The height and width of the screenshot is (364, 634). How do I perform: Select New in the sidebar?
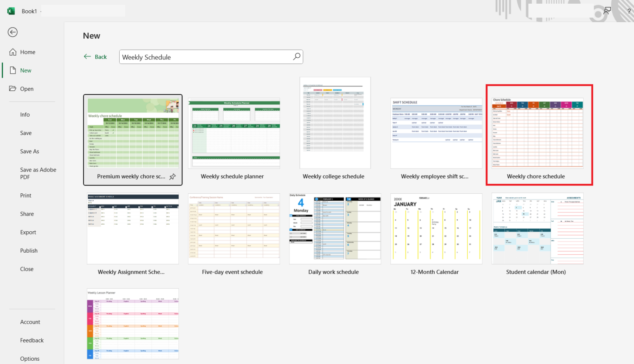pos(25,70)
